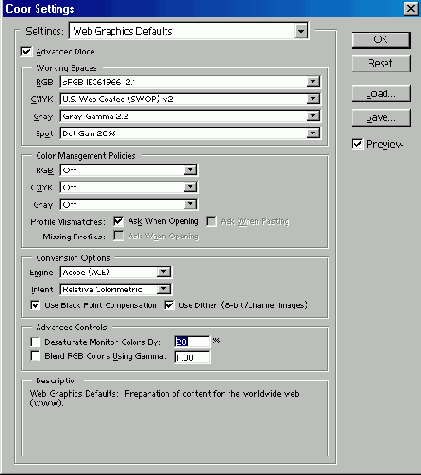The width and height of the screenshot is (421, 475).
Task: Toggle Use Dither checkbox
Action: tap(169, 305)
